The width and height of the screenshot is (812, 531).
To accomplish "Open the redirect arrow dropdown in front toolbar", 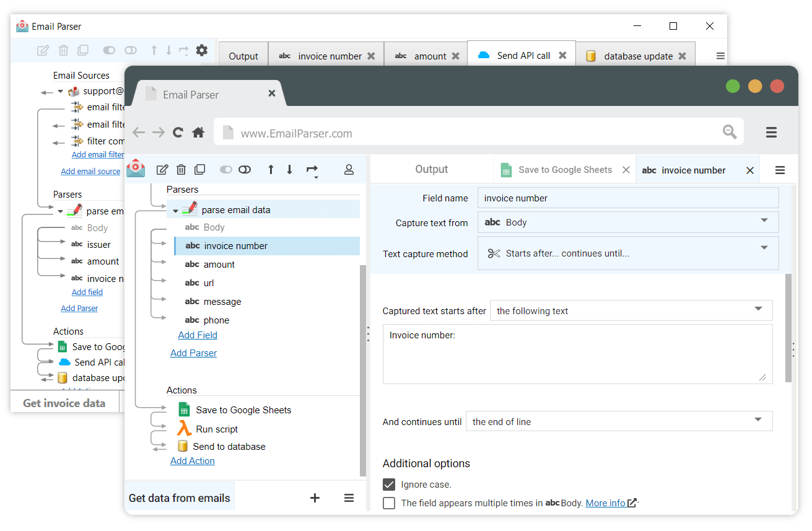I will click(x=312, y=170).
